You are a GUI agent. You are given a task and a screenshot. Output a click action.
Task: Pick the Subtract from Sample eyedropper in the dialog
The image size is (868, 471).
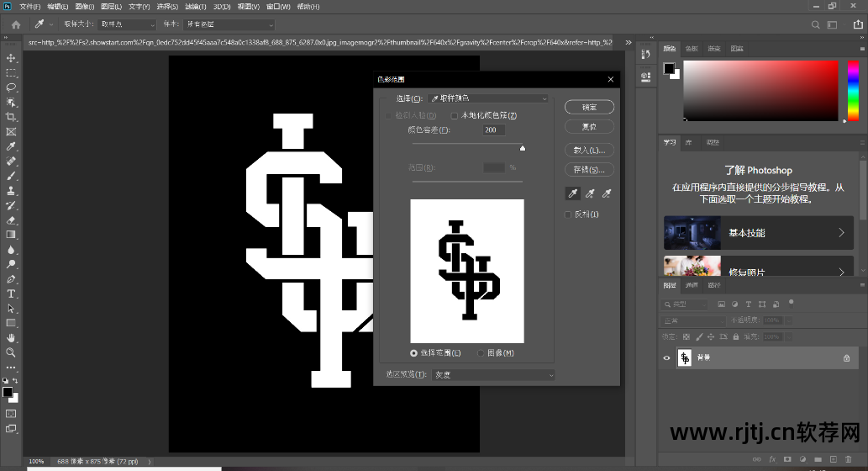point(607,193)
